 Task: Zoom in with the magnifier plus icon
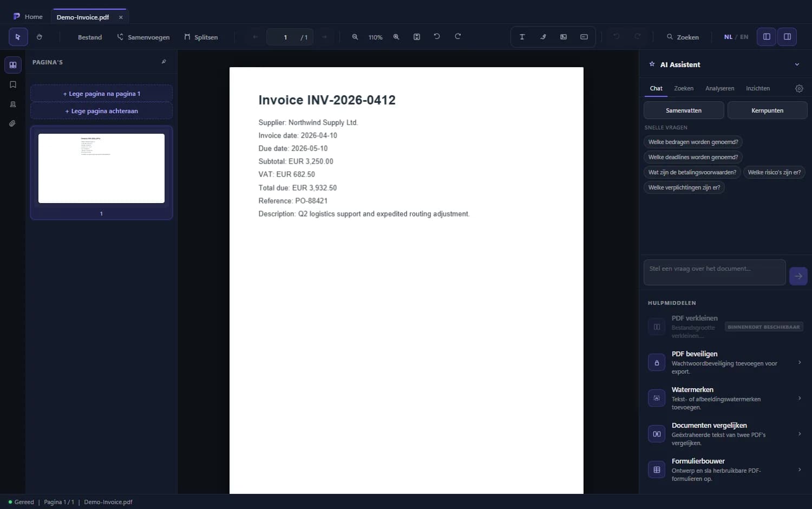coord(396,37)
